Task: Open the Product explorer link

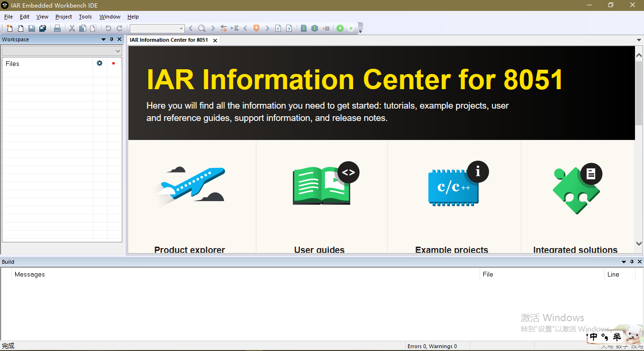Action: tap(190, 249)
